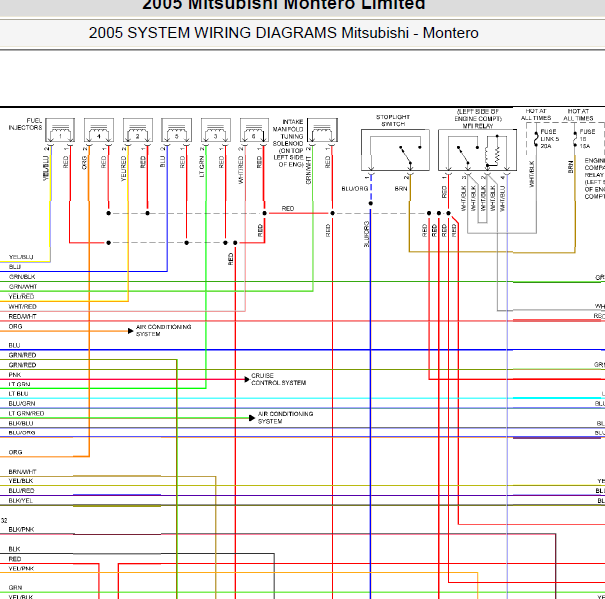This screenshot has width=605, height=599.
Task: Select the FUEL INJECTORS label
Action: point(25,124)
